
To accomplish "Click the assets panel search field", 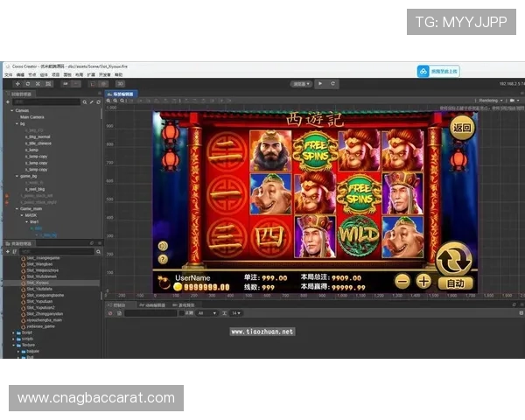I will tap(57, 251).
